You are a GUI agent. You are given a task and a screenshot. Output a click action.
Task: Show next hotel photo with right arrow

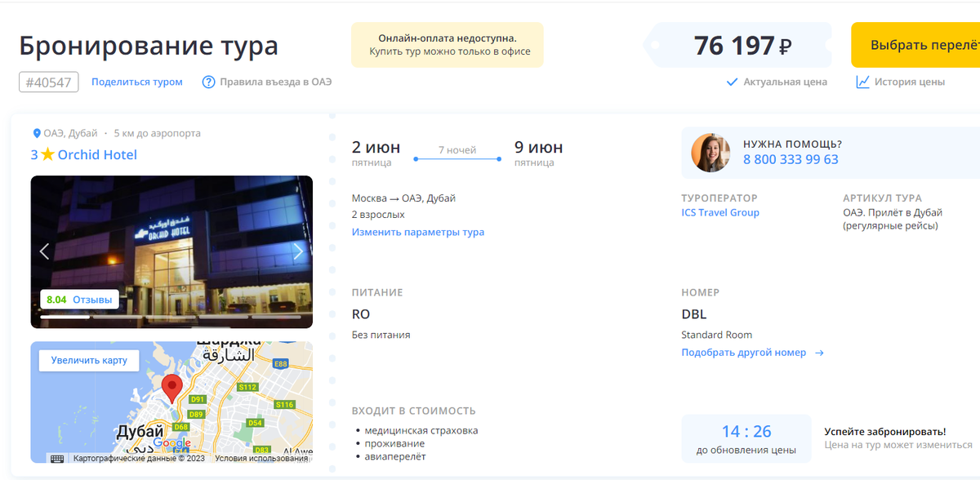pyautogui.click(x=298, y=251)
